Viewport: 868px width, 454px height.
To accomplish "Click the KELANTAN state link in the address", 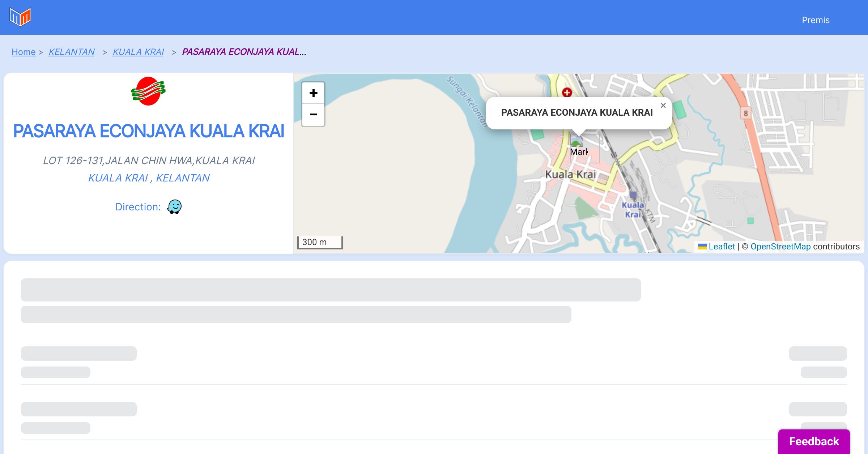I will (x=183, y=178).
